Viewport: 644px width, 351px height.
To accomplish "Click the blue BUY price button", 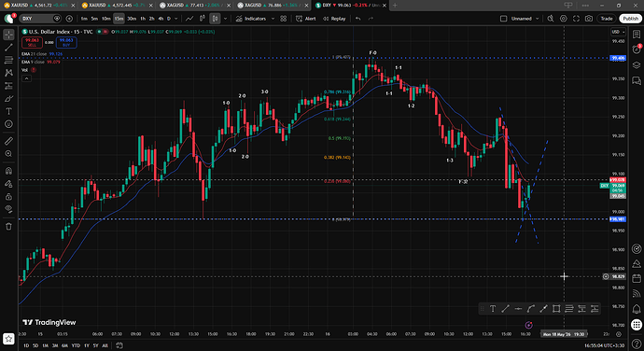I will (x=66, y=42).
